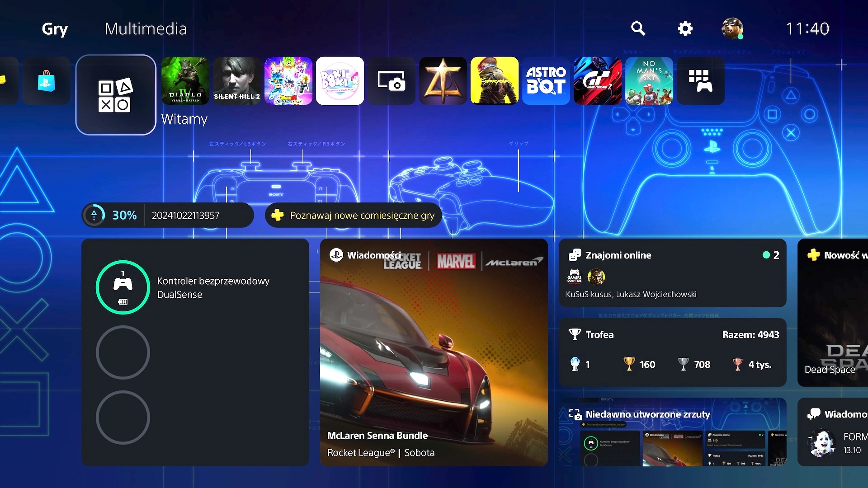The width and height of the screenshot is (868, 488).
Task: Open the message card with clown avatar
Action: (833, 432)
